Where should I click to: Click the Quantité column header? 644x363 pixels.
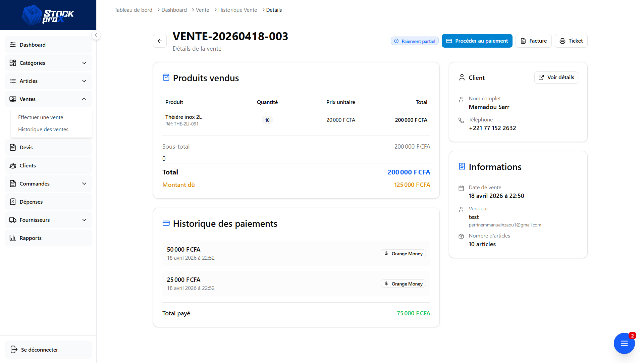[267, 102]
